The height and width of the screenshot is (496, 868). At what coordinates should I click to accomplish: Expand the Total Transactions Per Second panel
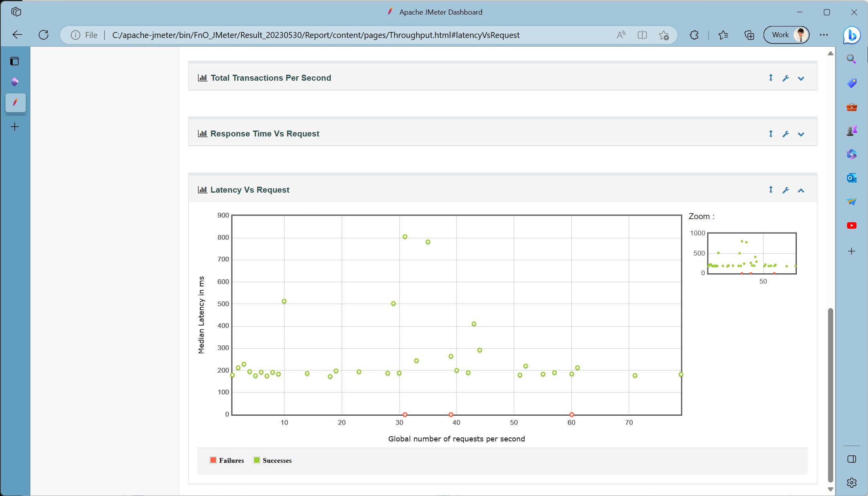click(x=801, y=78)
